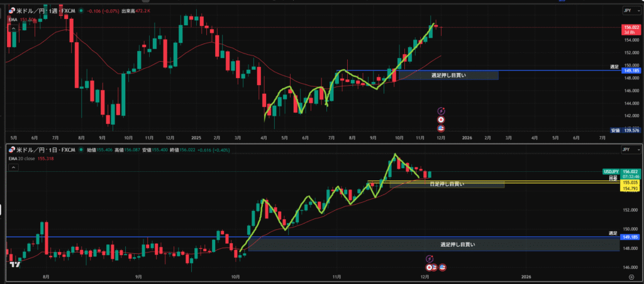Open time axis settings gear in daily chart

click(x=630, y=277)
